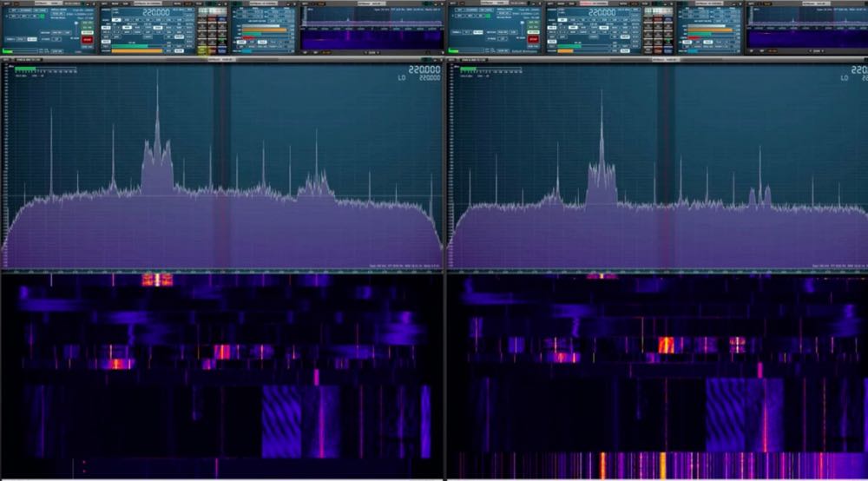Click yellow highlighted keypad button in left window
The image size is (868, 481).
click(202, 50)
